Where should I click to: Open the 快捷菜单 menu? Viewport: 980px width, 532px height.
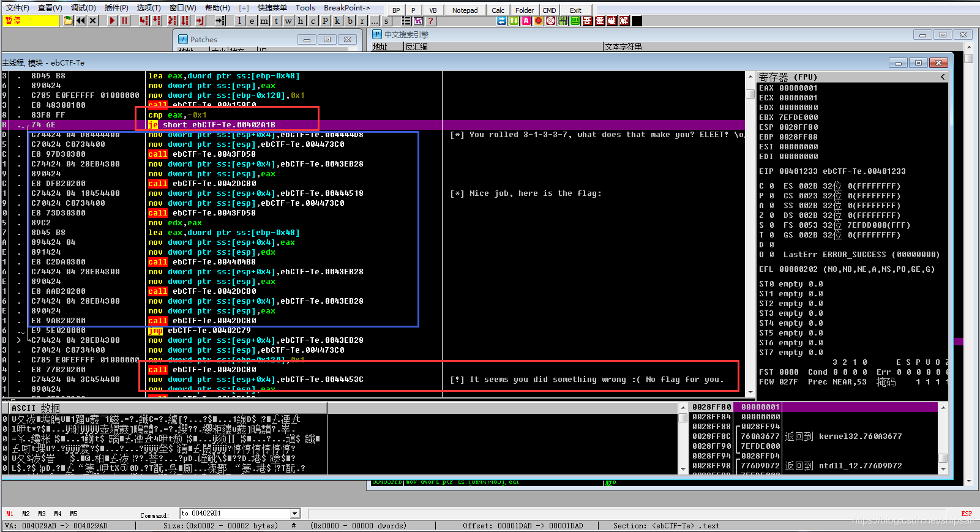point(272,8)
